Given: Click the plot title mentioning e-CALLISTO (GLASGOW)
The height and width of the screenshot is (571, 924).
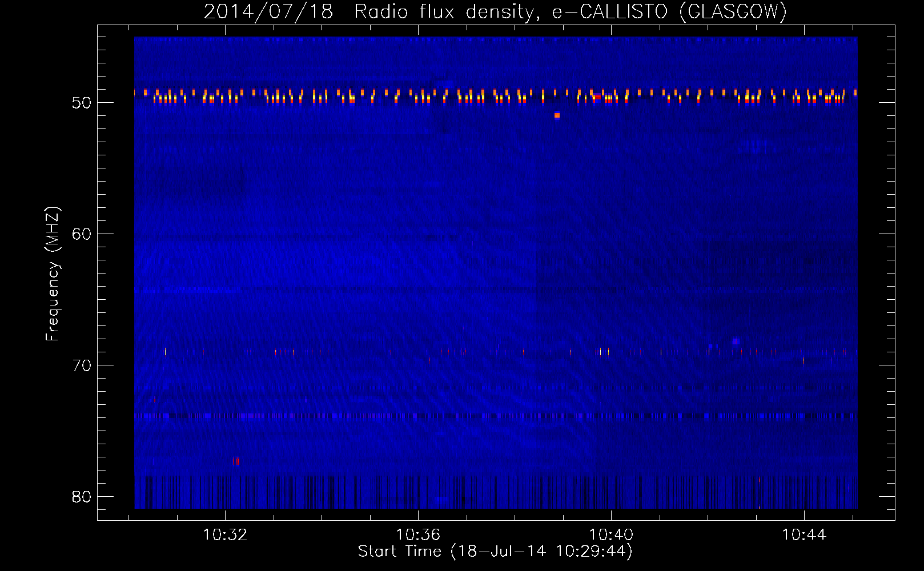Looking at the screenshot, I should (x=496, y=11).
